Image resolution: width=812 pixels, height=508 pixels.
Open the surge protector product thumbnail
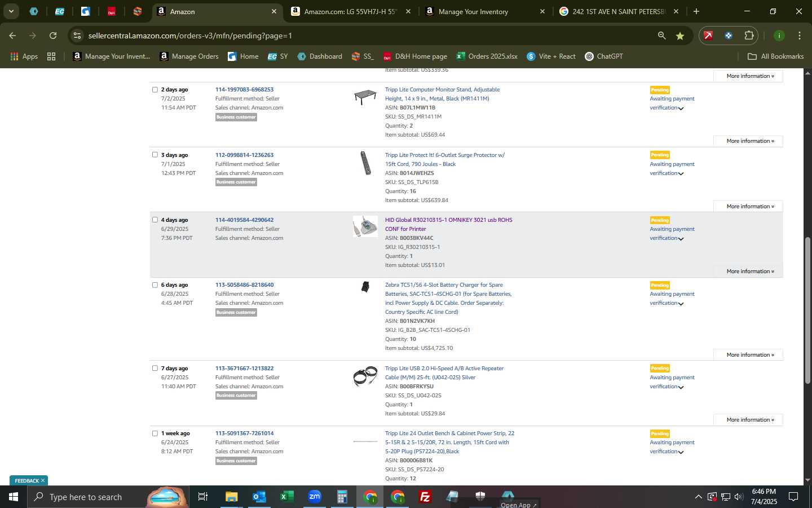pos(365,163)
